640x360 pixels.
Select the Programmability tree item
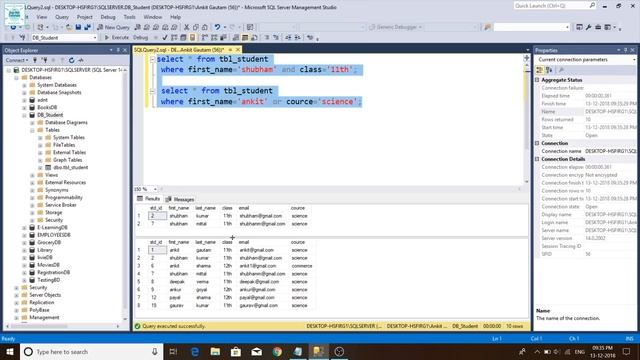coord(64,198)
